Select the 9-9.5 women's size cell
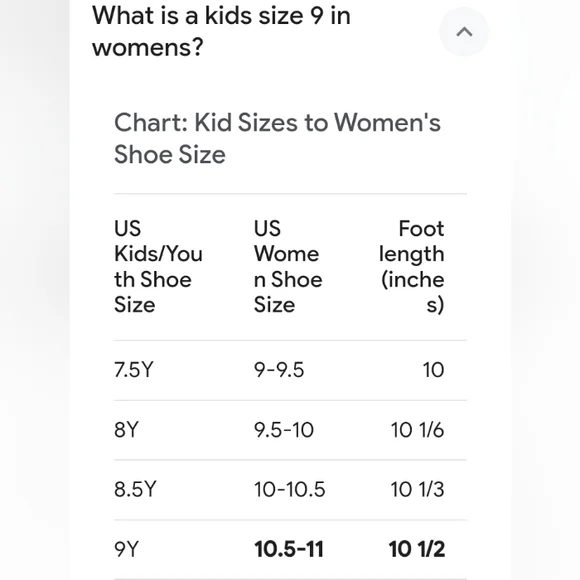This screenshot has width=580, height=580. click(279, 370)
